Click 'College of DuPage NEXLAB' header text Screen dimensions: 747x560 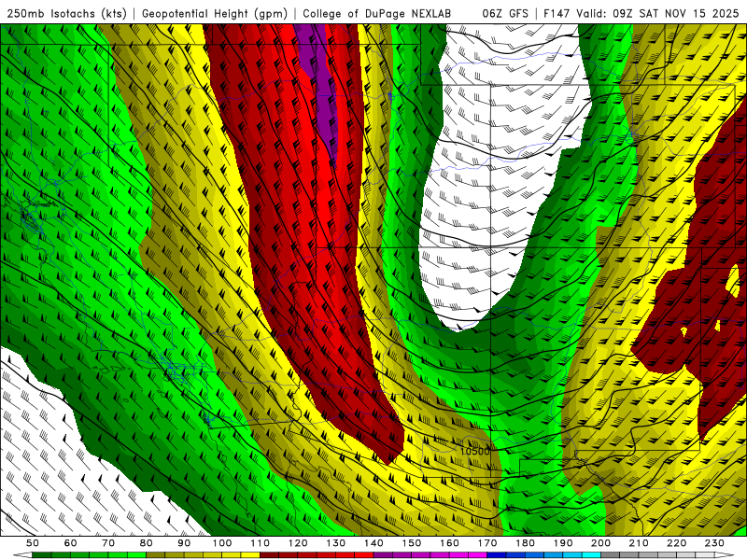pyautogui.click(x=376, y=13)
